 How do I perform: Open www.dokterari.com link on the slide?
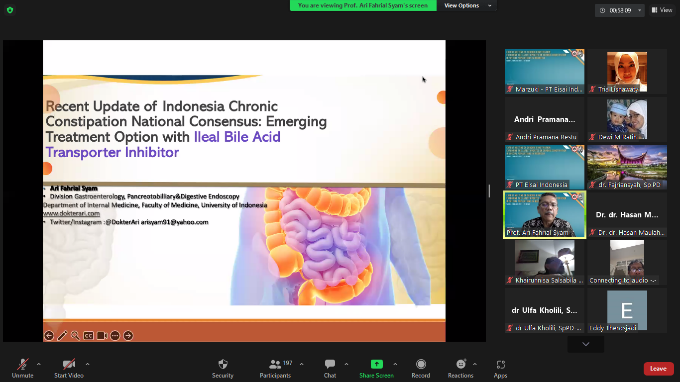[x=72, y=213]
